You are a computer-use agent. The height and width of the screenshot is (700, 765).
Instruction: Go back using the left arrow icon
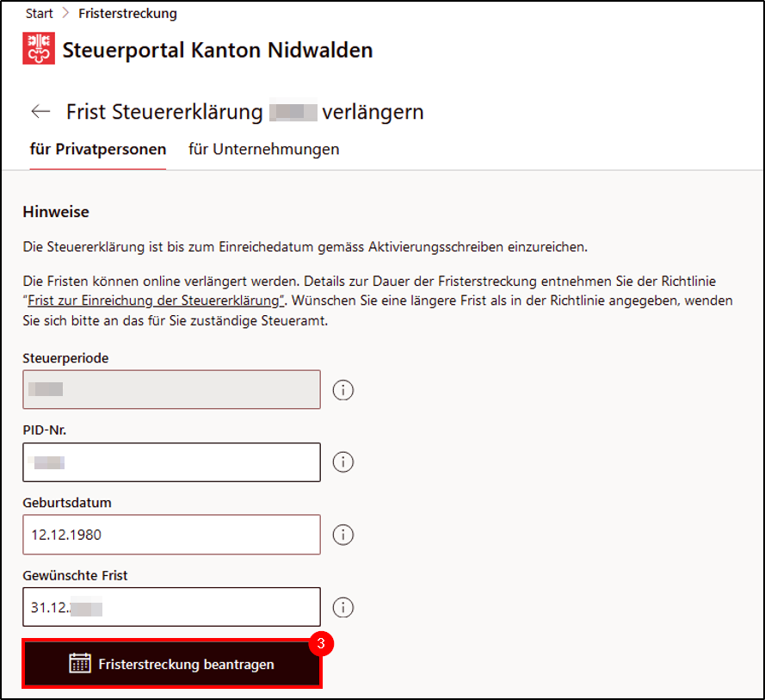point(40,111)
